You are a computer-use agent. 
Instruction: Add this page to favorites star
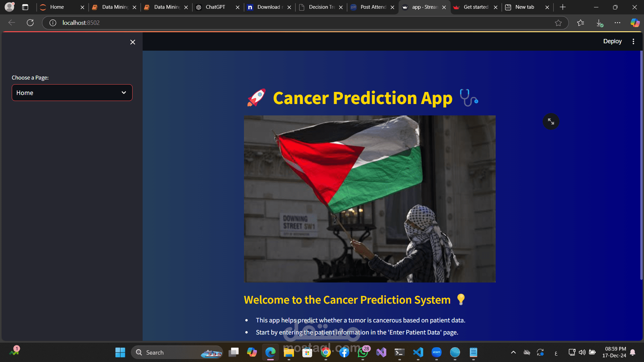point(558,23)
